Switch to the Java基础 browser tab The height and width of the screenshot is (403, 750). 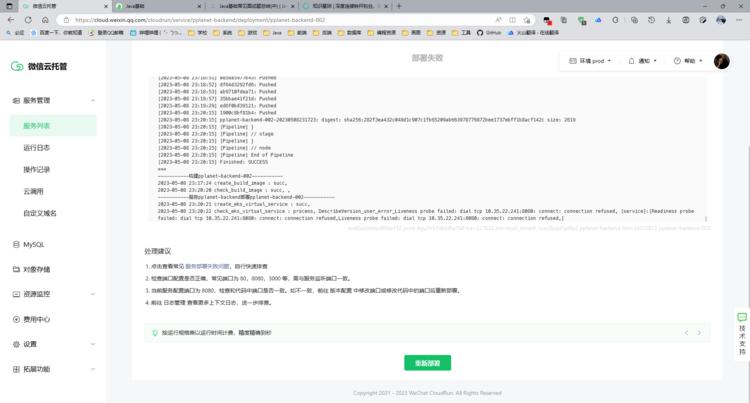[158, 6]
